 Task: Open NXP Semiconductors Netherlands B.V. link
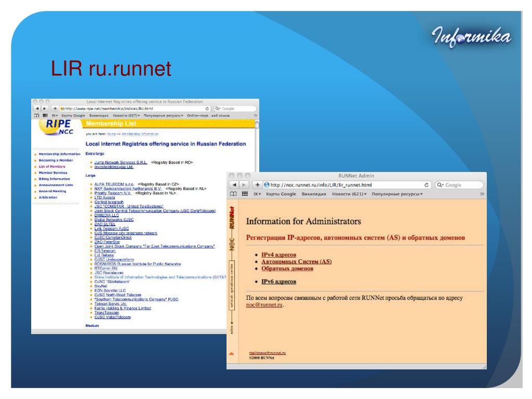coord(128,188)
